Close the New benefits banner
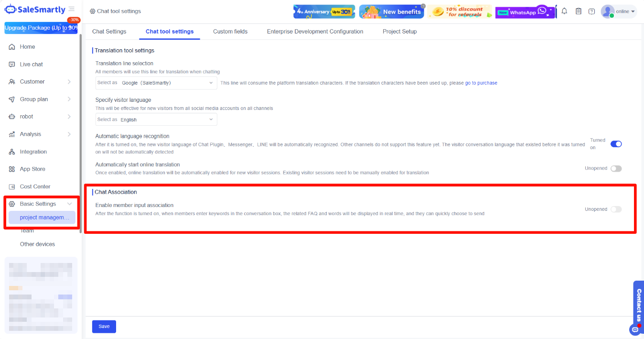Image resolution: width=644 pixels, height=339 pixels. [423, 6]
